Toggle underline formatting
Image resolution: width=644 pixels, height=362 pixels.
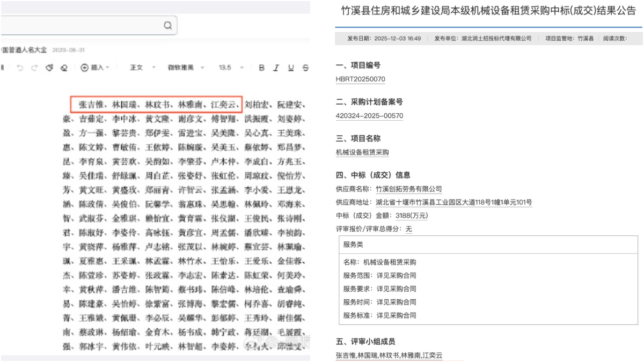tap(291, 68)
